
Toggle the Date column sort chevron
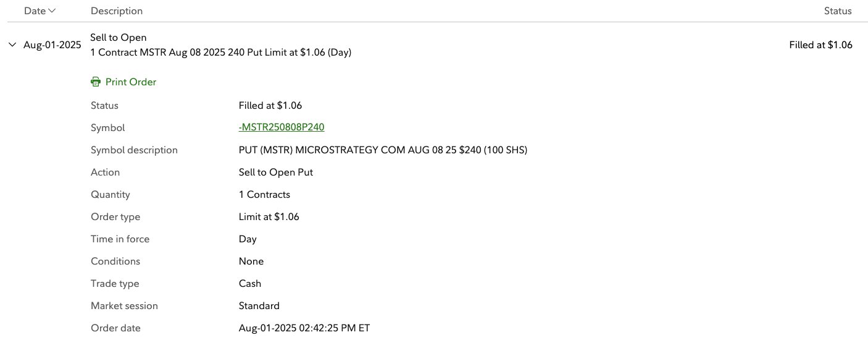(52, 11)
